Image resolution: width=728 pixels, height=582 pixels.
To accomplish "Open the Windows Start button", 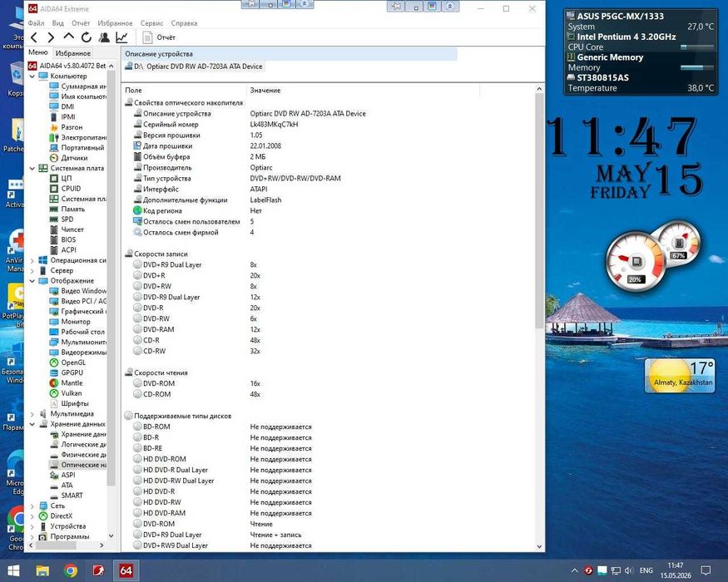I will (x=13, y=570).
